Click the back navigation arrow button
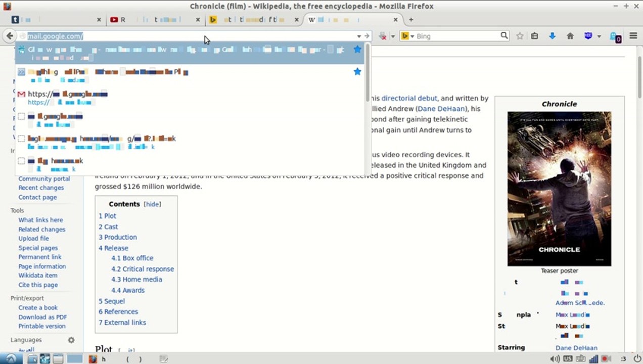This screenshot has width=643, height=364. [x=10, y=36]
